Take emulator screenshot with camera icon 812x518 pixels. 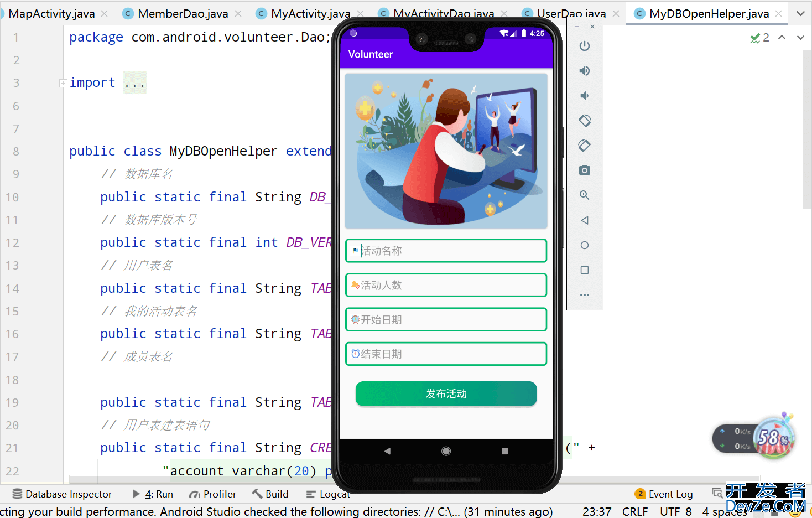(x=585, y=170)
